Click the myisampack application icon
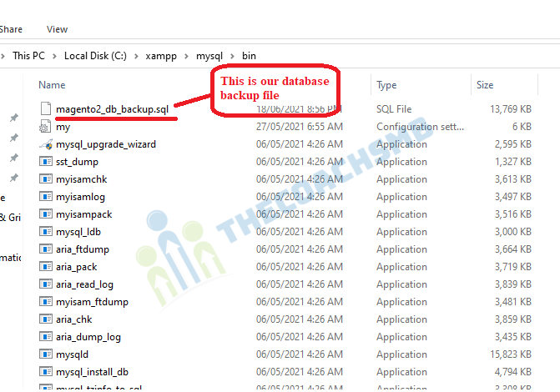 click(46, 214)
